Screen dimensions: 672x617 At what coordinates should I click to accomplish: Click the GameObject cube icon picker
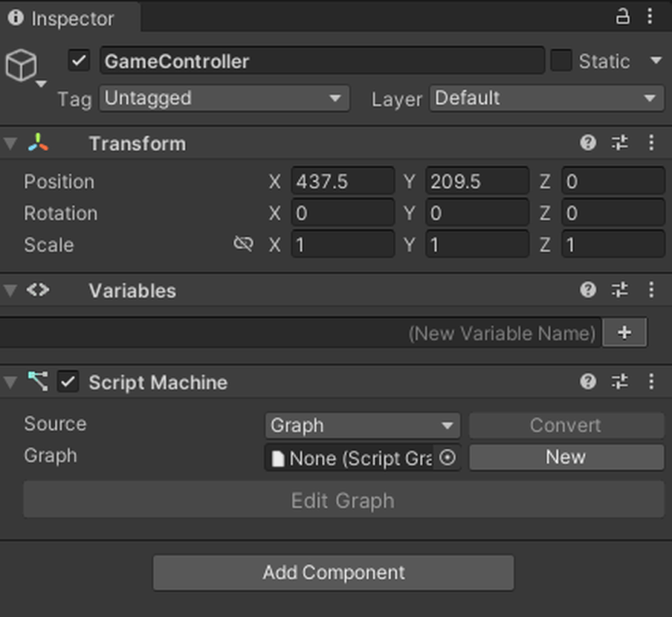(x=22, y=66)
